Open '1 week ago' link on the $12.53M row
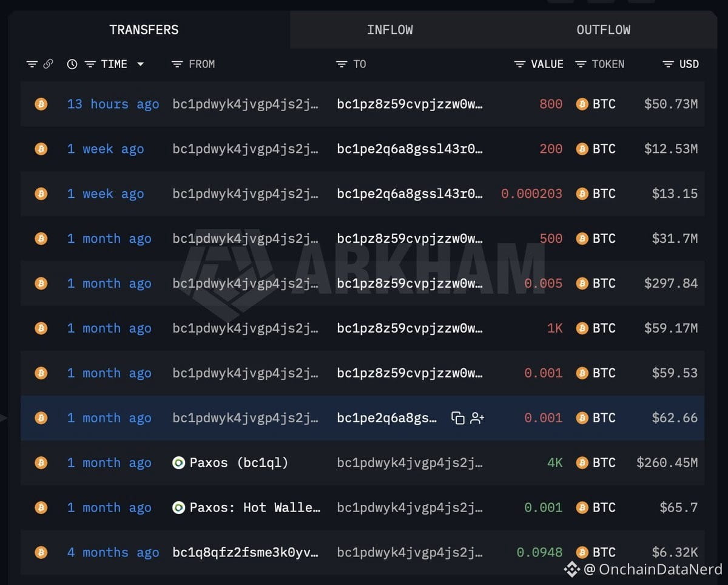Viewport: 728px width, 585px height. [x=106, y=149]
